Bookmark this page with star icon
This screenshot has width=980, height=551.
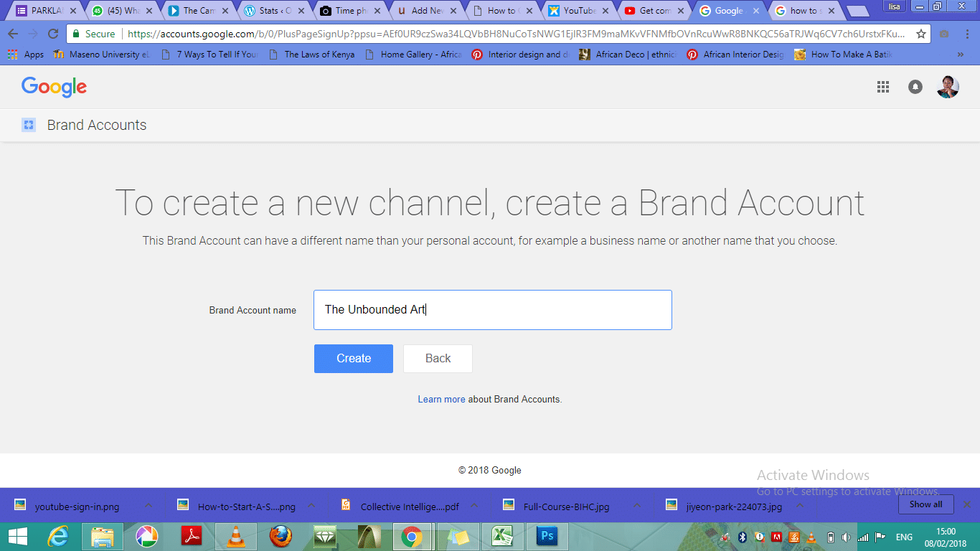coord(921,34)
